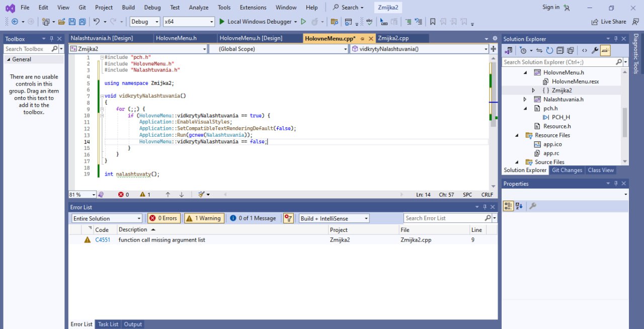The image size is (644, 329).
Task: Toggle the 0 of 1 Message filter
Action: click(253, 218)
